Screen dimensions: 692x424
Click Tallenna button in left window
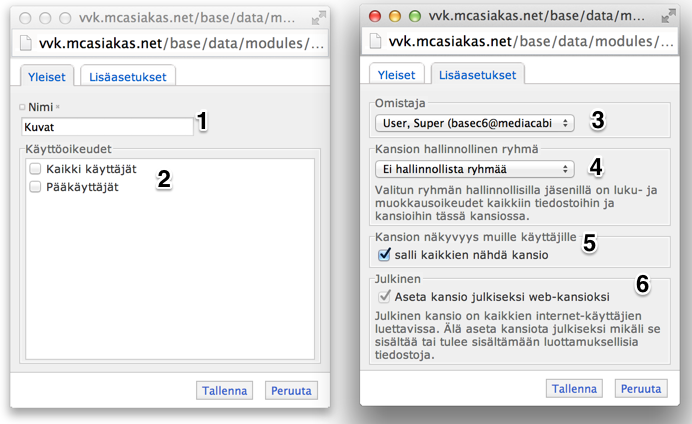pyautogui.click(x=225, y=390)
